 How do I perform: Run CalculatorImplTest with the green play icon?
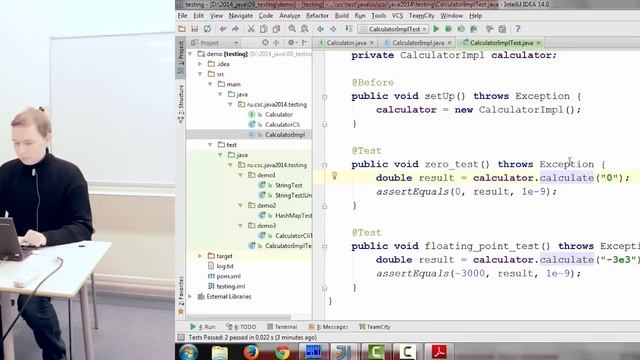(436, 29)
